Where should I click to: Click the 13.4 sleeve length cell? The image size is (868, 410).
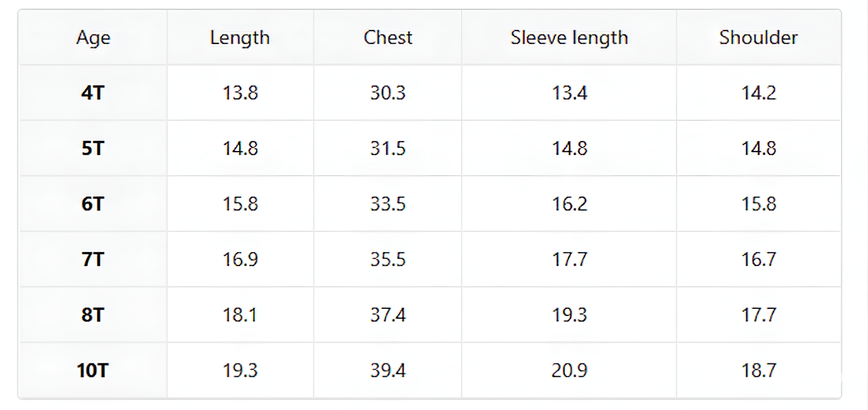569,93
